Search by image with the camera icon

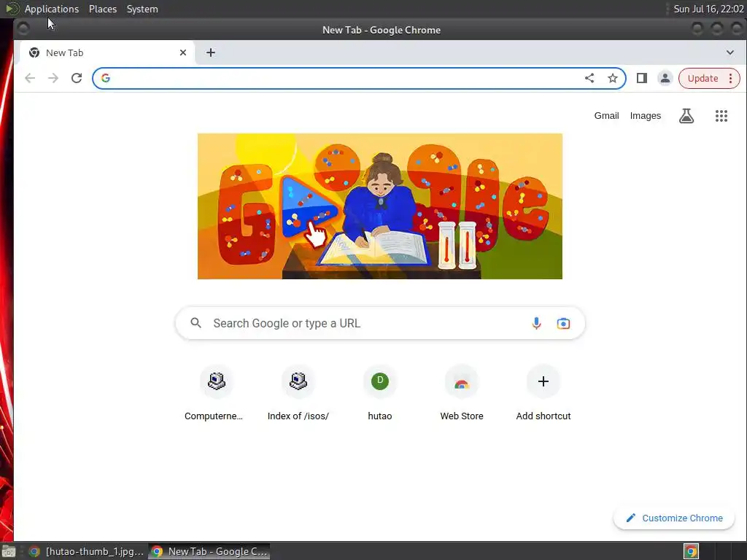563,323
